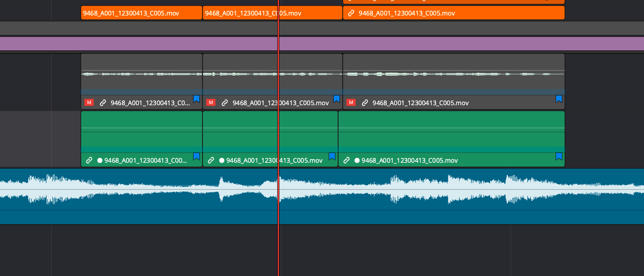Click the blue flag on rightmost green audio clip
Screen dimensions: 644x276
pyautogui.click(x=559, y=156)
